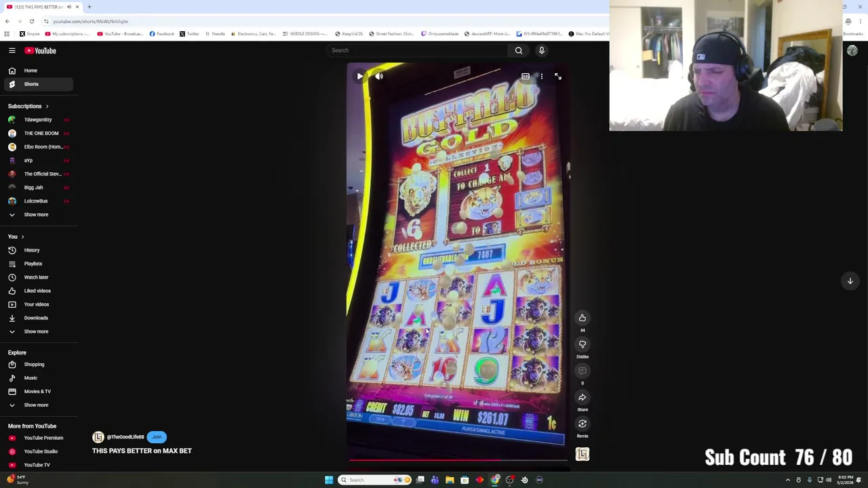Click the browser address bar URL
The image size is (868, 488).
point(90,21)
